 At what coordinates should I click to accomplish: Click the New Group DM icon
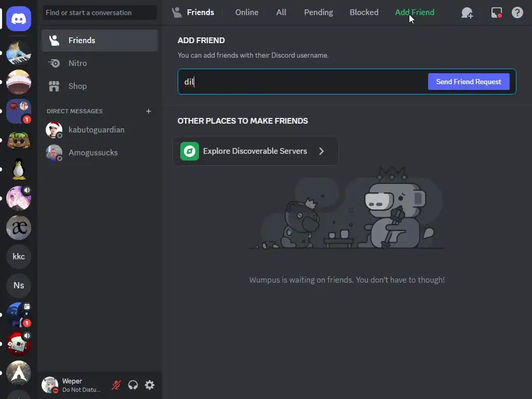click(467, 13)
